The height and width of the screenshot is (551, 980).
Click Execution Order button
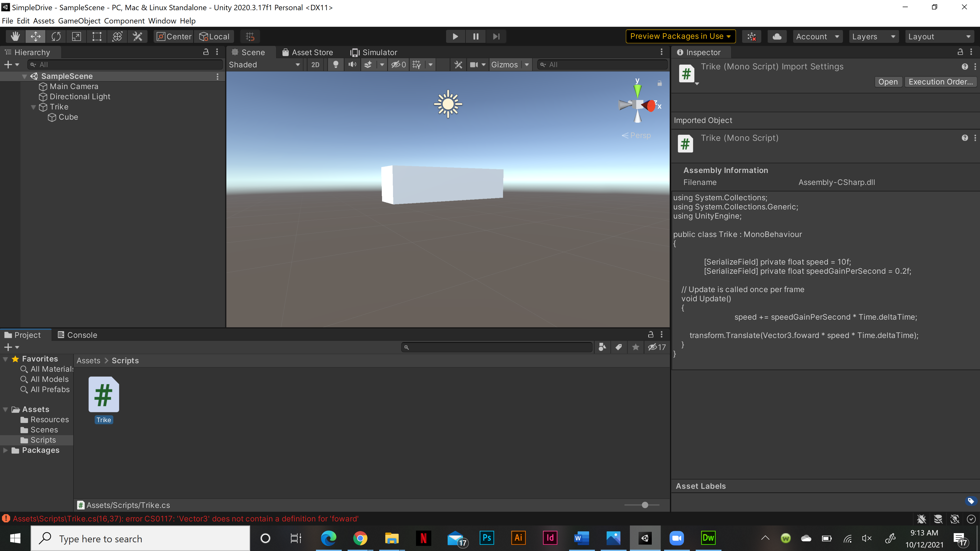(940, 82)
